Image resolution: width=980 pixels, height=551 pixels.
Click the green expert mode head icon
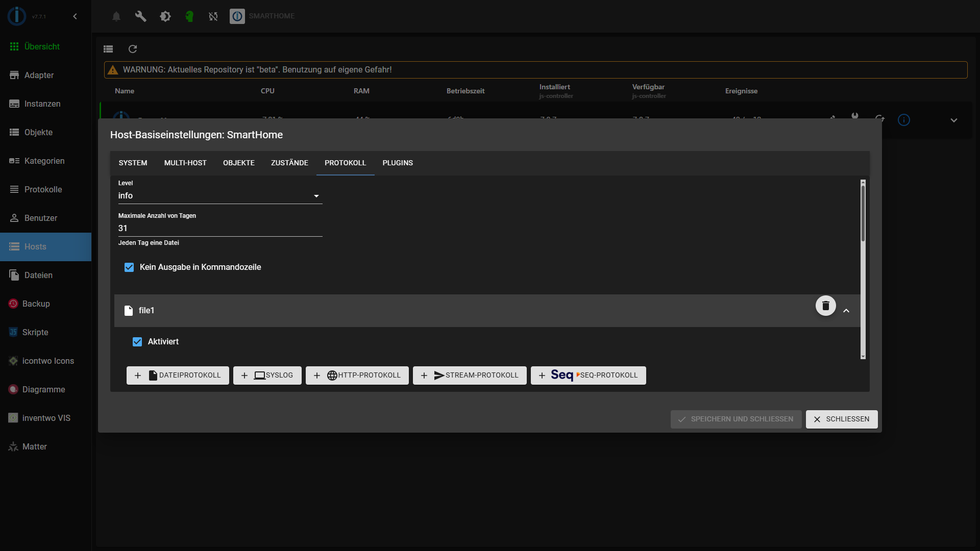(189, 16)
